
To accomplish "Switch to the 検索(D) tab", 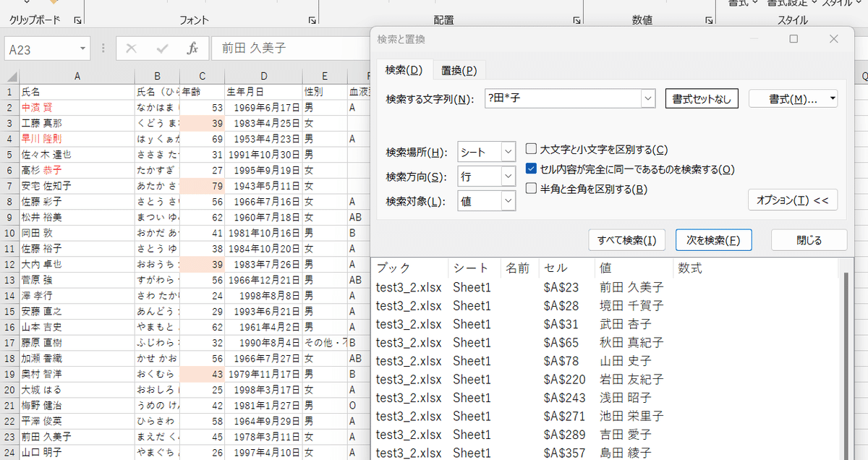I will click(404, 70).
